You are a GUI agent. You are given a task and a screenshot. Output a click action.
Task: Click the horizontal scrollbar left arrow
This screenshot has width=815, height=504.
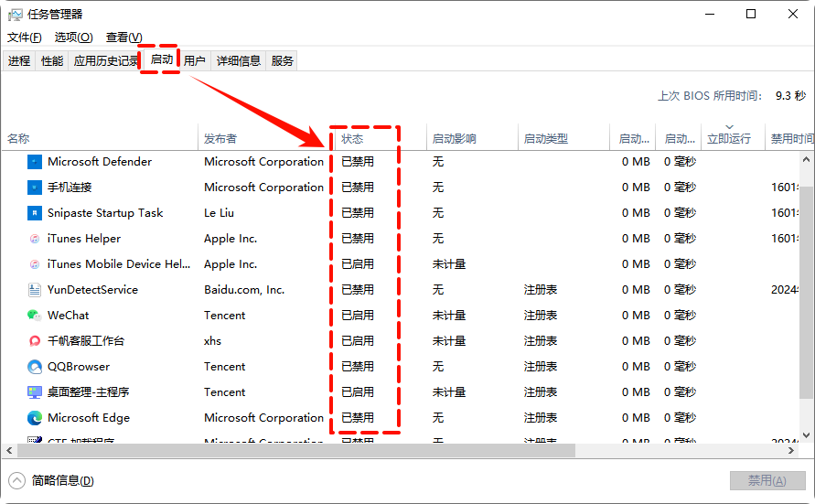(9, 450)
